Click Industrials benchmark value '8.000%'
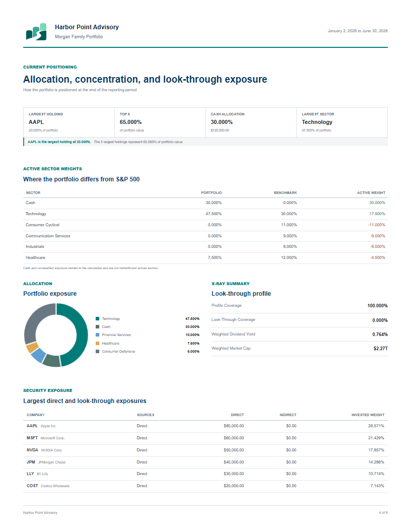Screen dimensions: 411x532 point(290,247)
